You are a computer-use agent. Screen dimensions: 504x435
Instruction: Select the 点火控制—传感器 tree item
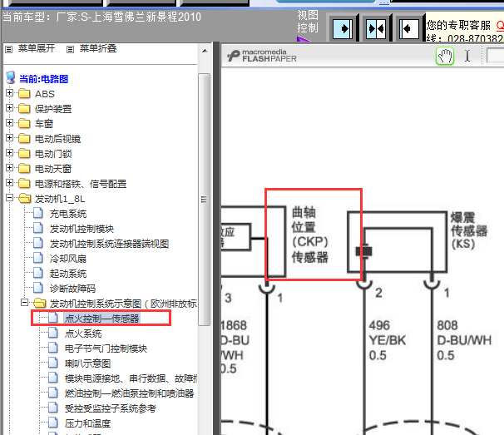[x=102, y=319]
